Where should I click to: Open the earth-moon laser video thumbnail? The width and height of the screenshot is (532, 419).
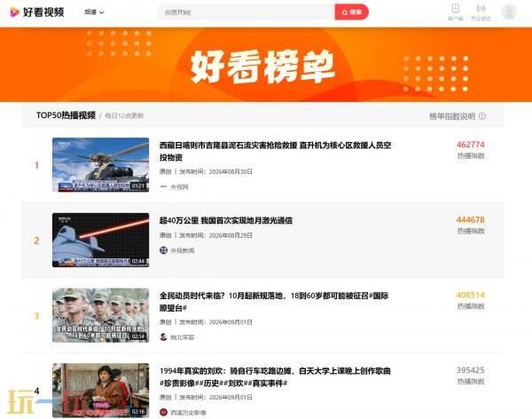click(100, 240)
